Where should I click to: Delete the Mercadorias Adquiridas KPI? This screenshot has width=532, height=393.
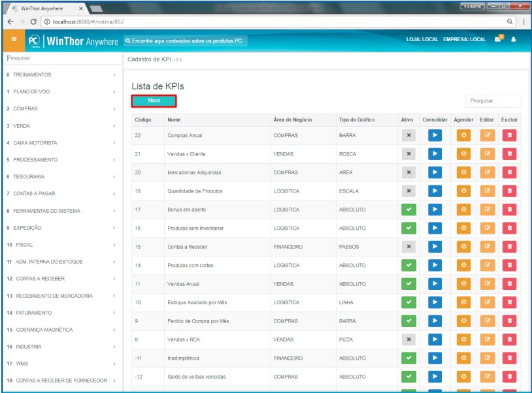(509, 172)
